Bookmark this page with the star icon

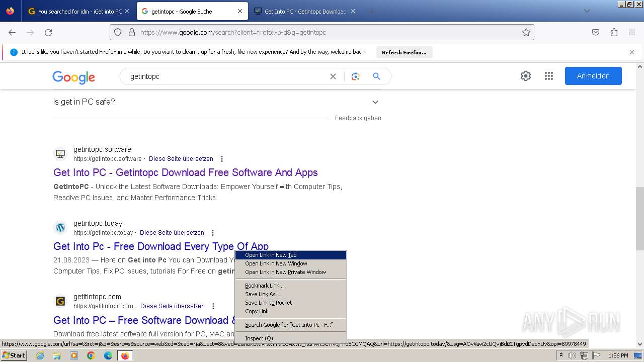[526, 32]
